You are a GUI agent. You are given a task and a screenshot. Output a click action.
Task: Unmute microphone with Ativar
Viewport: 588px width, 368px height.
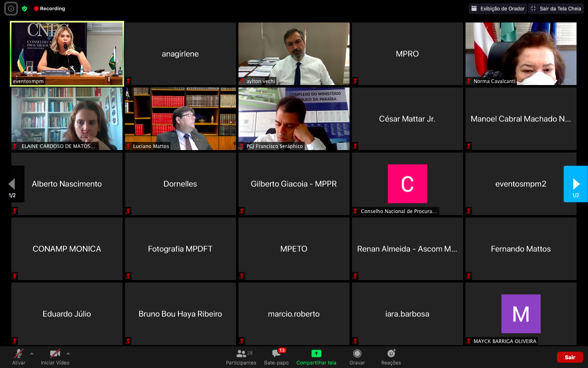[x=18, y=354]
